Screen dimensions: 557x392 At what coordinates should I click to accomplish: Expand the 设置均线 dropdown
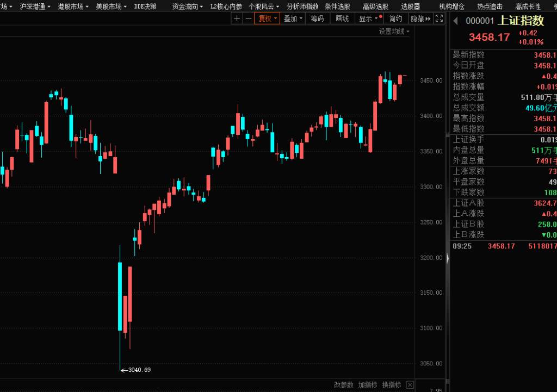pyautogui.click(x=394, y=31)
